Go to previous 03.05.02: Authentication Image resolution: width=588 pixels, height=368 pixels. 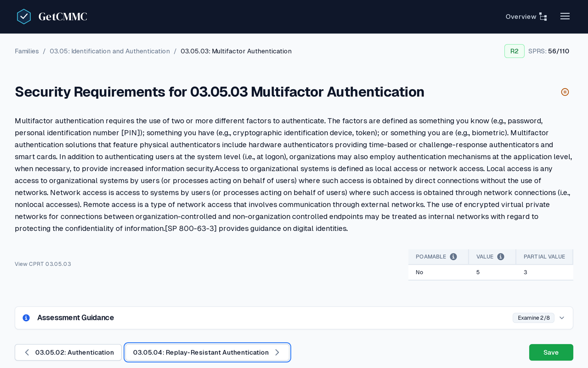68,352
